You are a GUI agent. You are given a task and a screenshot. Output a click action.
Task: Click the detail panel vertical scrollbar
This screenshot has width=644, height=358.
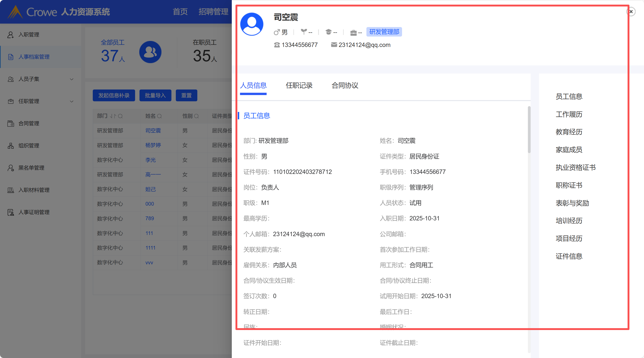(x=529, y=130)
